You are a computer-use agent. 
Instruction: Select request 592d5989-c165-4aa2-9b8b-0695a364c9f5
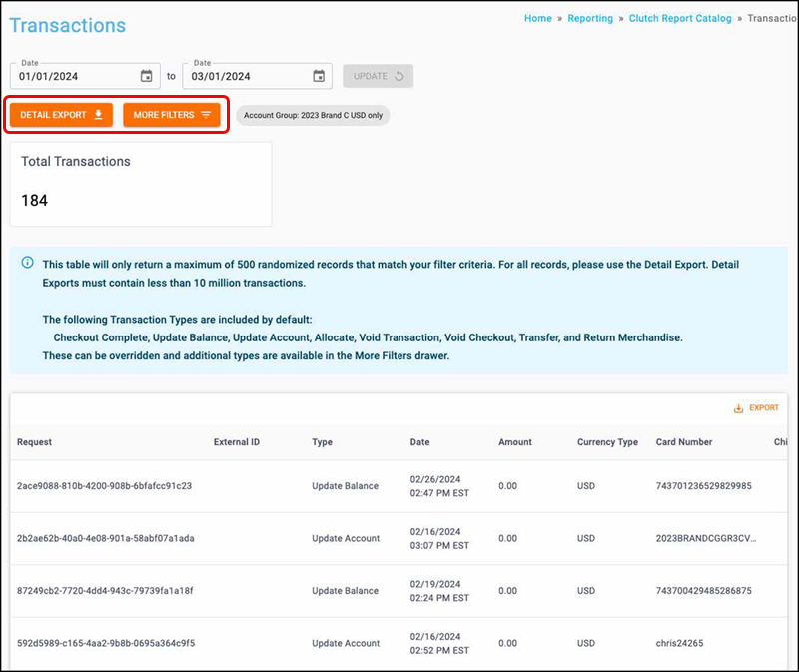coord(106,643)
